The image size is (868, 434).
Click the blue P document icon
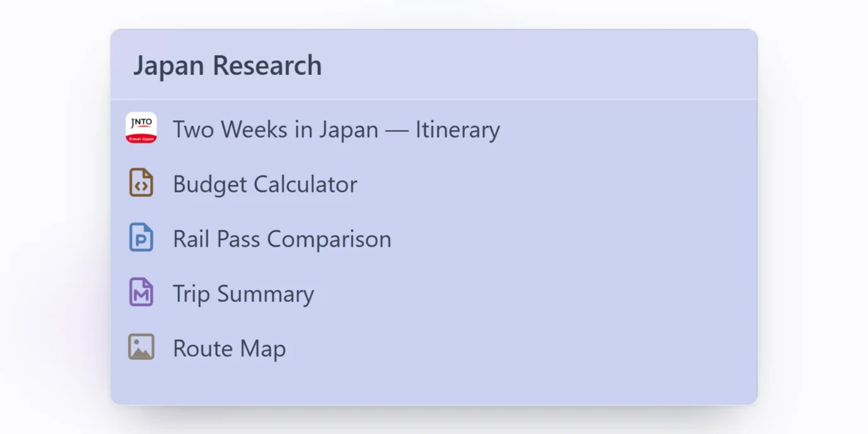coord(141,238)
